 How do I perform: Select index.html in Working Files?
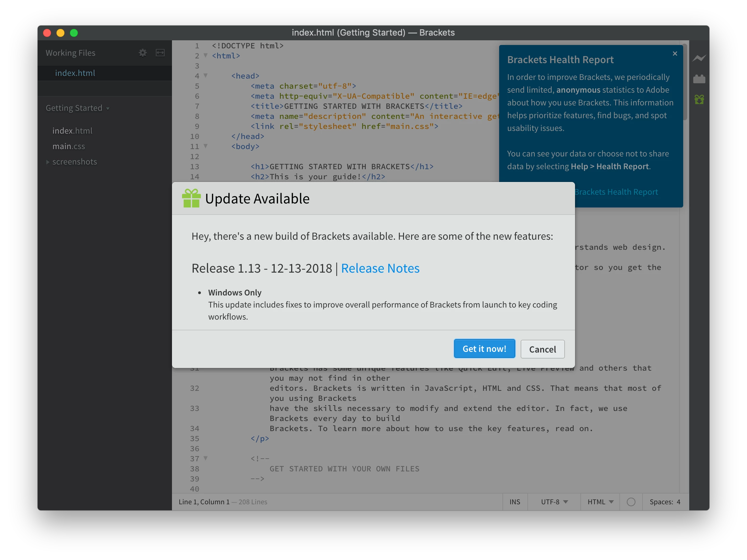pyautogui.click(x=75, y=73)
